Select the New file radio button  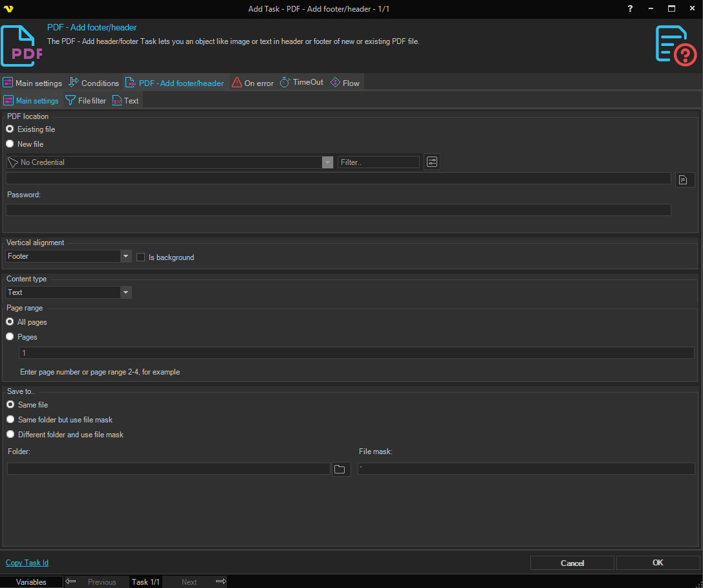[10, 144]
